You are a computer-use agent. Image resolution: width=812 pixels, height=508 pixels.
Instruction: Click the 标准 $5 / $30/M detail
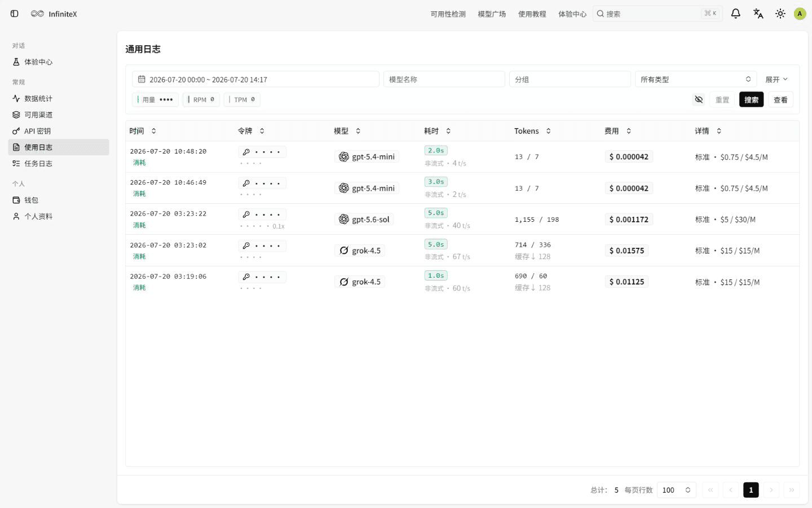725,220
